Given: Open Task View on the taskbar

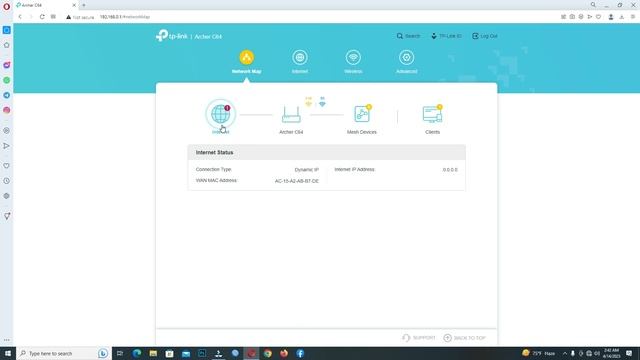Looking at the screenshot, I should point(120,353).
